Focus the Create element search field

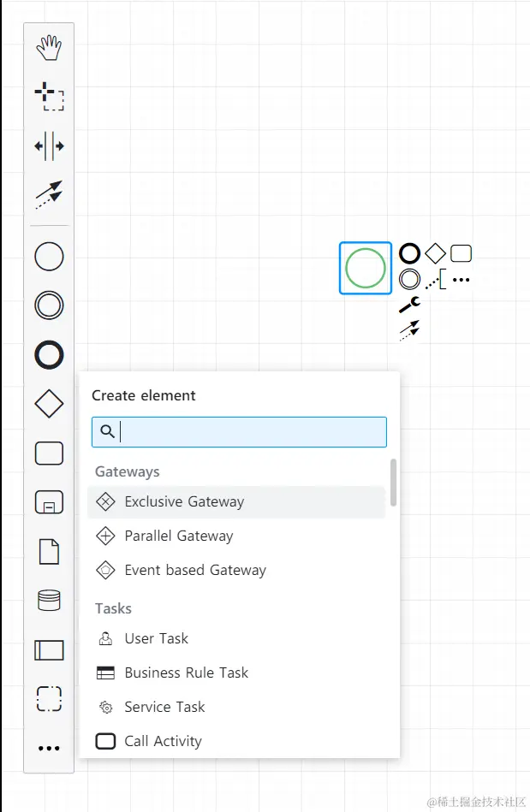(x=239, y=432)
